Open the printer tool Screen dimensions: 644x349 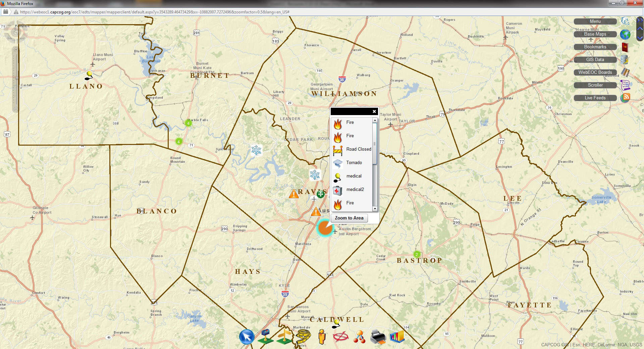(378, 337)
